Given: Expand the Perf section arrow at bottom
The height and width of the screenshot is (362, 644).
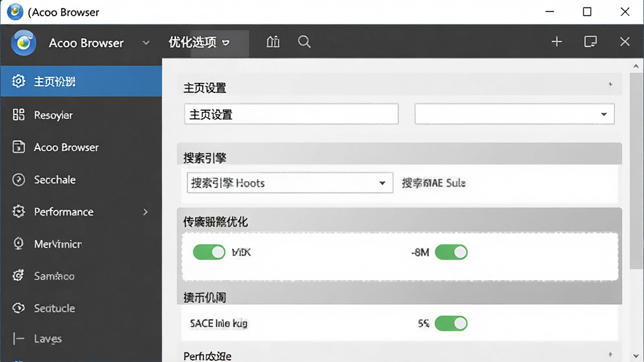Looking at the screenshot, I should [610, 354].
